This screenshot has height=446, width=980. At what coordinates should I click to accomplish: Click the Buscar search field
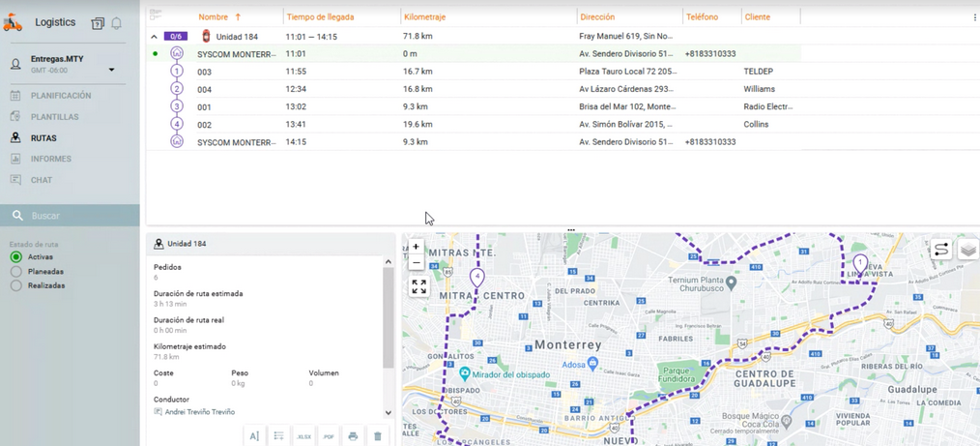(x=77, y=216)
